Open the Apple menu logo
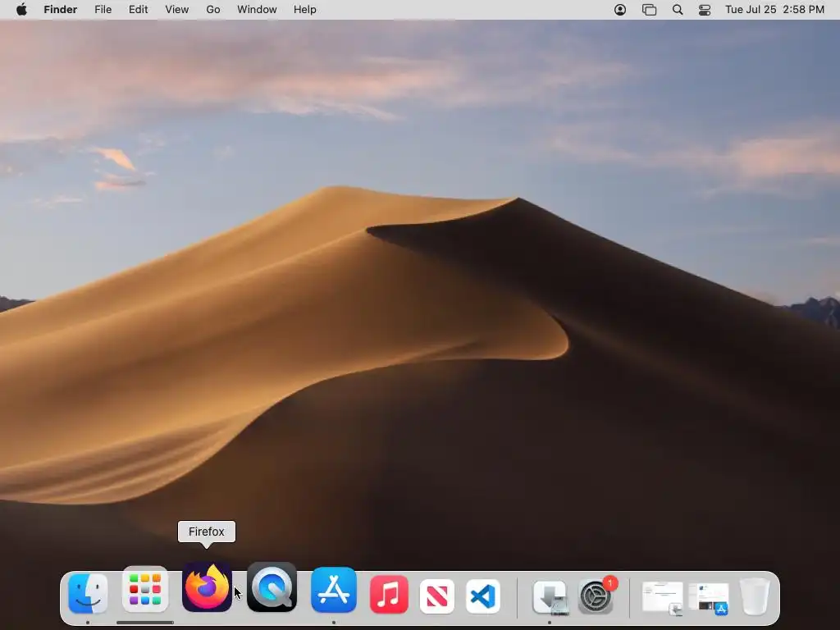The width and height of the screenshot is (840, 630). pyautogui.click(x=21, y=10)
